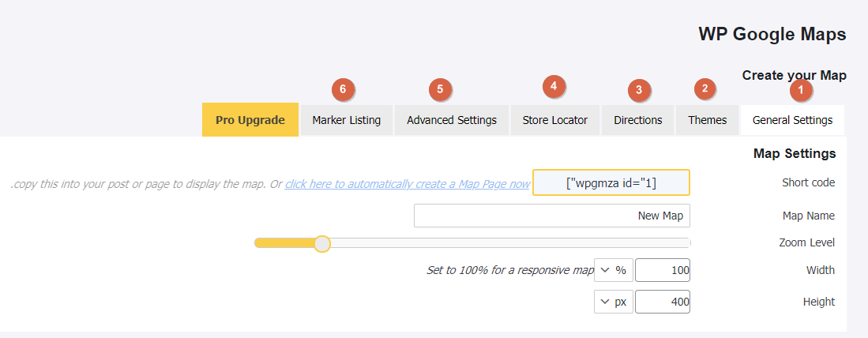
Task: Open the Height unit dropdown showing px
Action: [x=614, y=302]
